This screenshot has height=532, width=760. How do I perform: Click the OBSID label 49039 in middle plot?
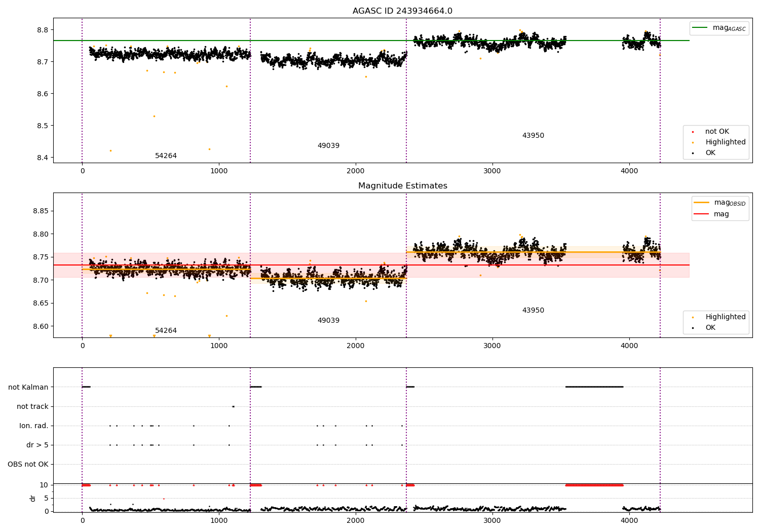tap(328, 321)
